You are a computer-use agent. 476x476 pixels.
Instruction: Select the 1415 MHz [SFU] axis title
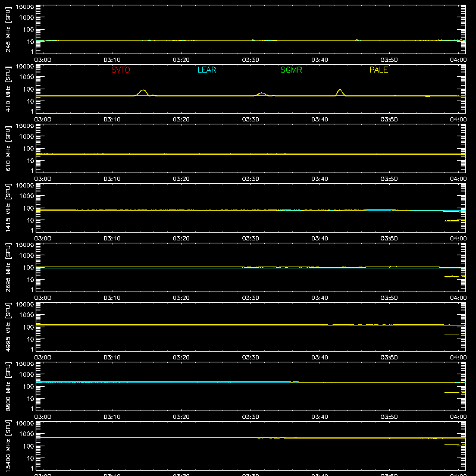point(8,208)
